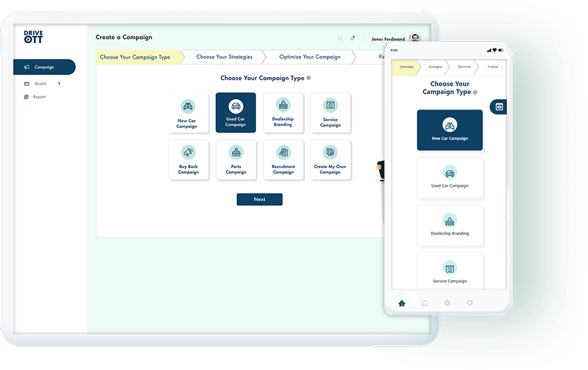Expand the Assets sidebar submenu arrow
This screenshot has width=588, height=370.
click(59, 84)
